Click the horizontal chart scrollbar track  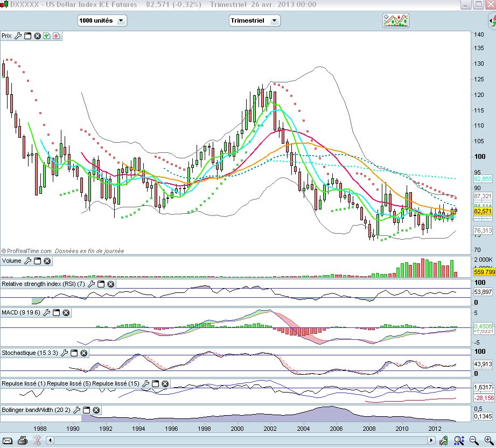click(240, 440)
